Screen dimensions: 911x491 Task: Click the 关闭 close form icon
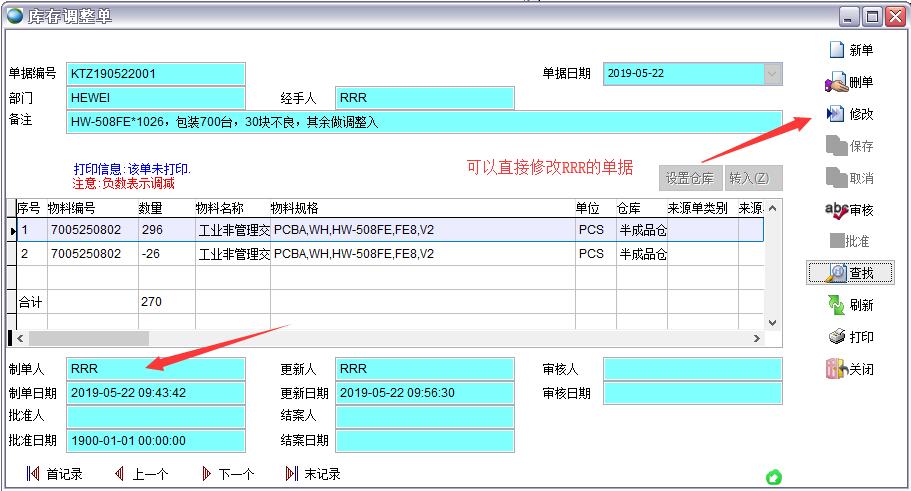pyautogui.click(x=836, y=369)
